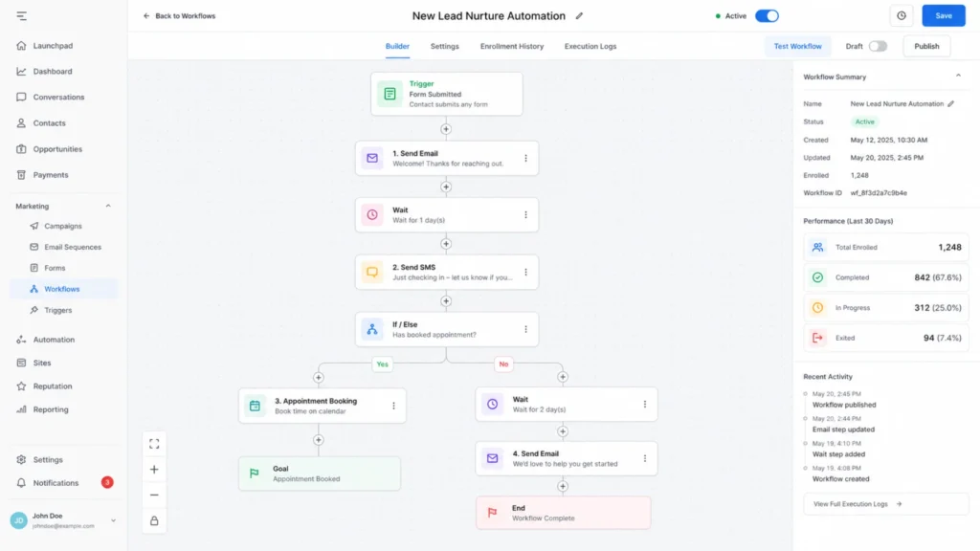Click the flag icon of the Goal node

pyautogui.click(x=255, y=474)
